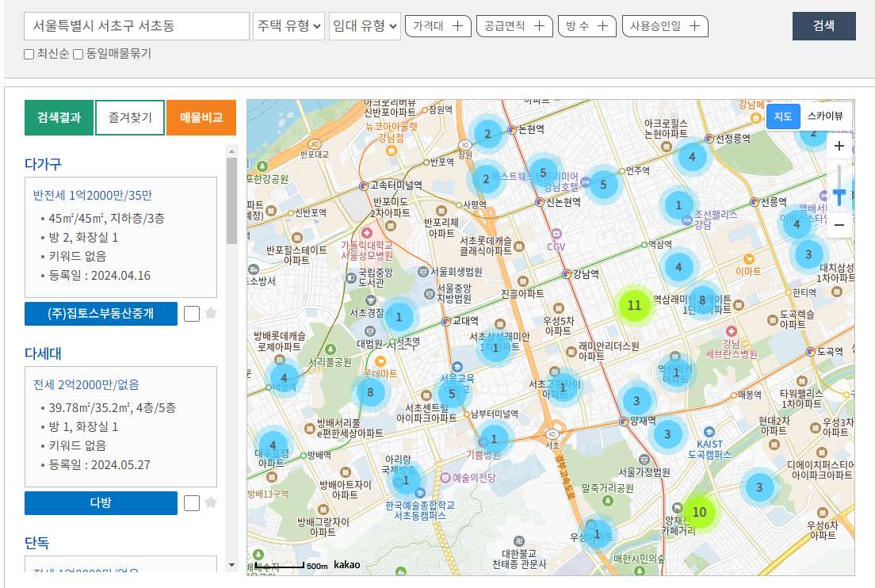
Task: Expand the 가격대 filter
Action: coord(438,25)
